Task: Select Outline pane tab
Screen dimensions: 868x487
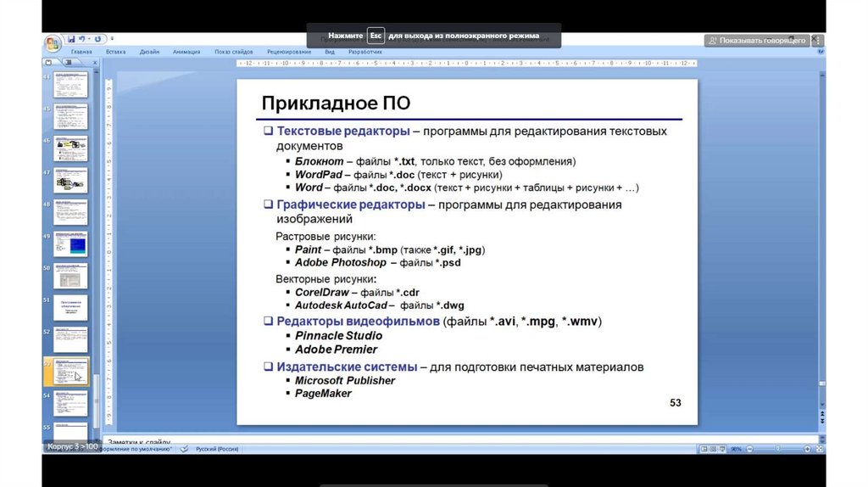Action: 69,63
